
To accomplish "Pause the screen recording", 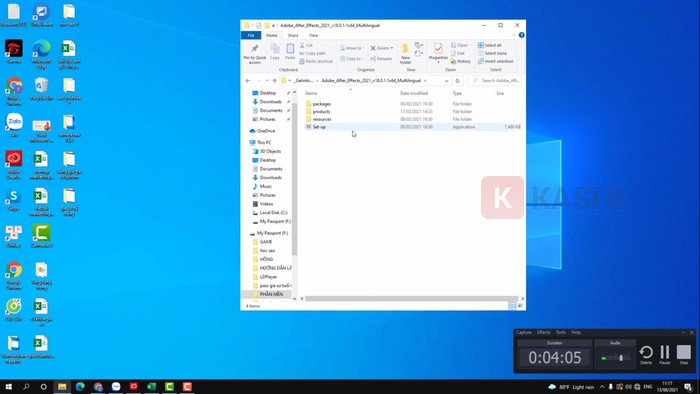I will 665,355.
